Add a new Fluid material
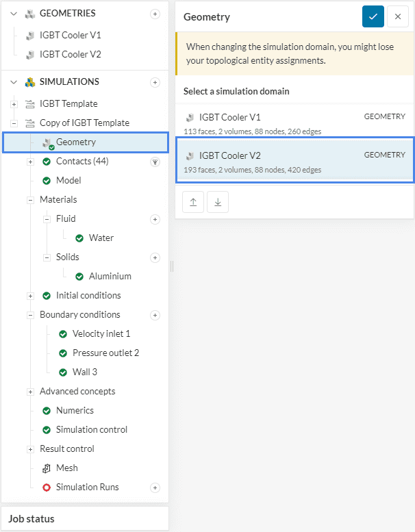The image size is (415, 532). click(155, 219)
